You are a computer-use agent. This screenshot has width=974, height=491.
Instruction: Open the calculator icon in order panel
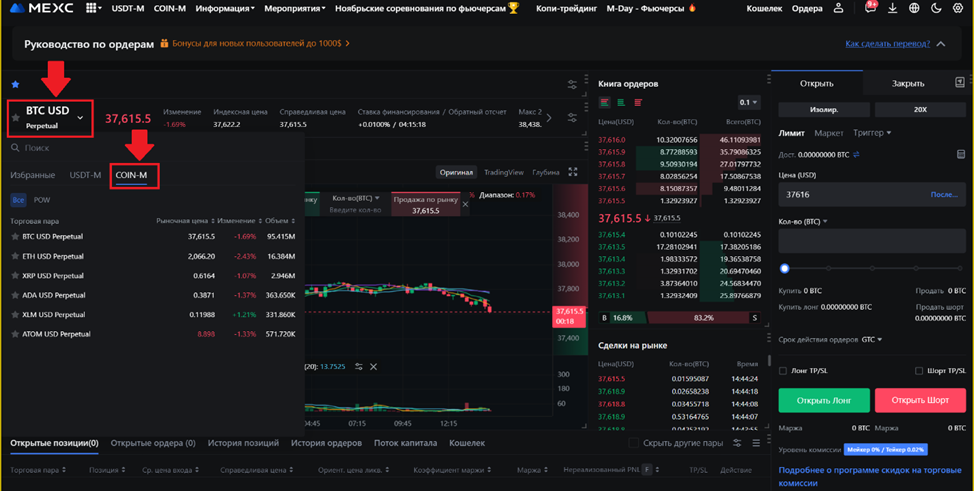(961, 154)
